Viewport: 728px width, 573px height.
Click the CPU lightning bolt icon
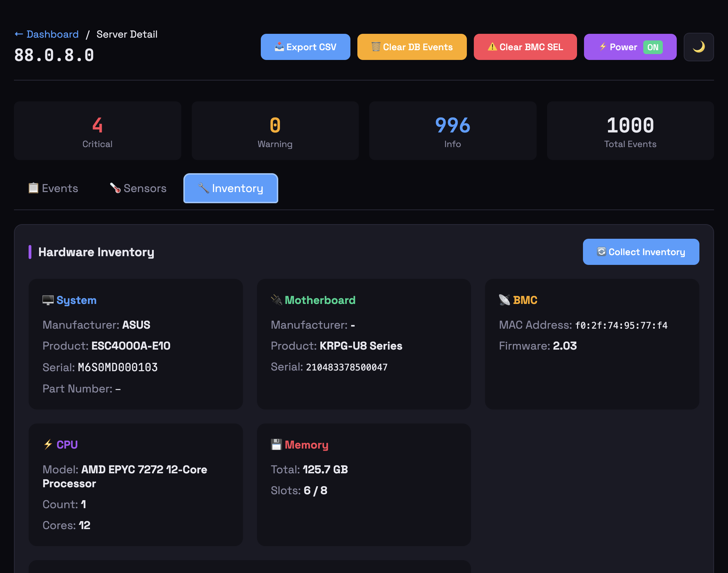point(48,445)
